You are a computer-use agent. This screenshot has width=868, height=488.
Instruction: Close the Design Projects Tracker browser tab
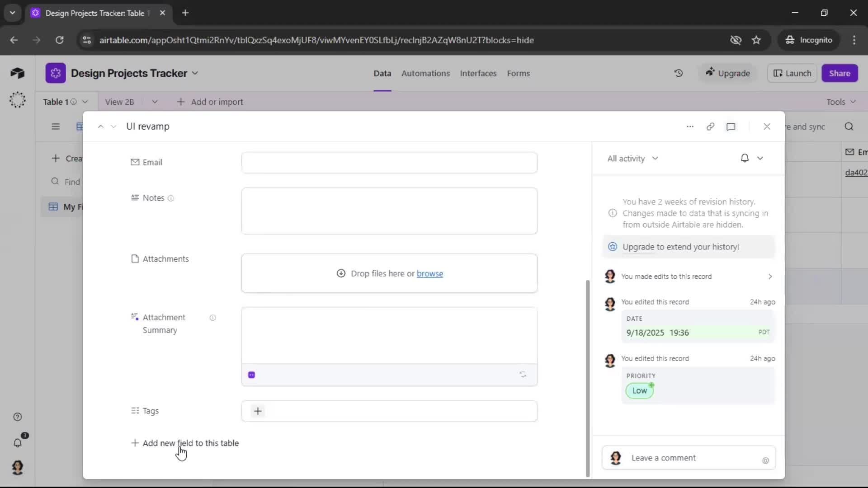tap(162, 13)
